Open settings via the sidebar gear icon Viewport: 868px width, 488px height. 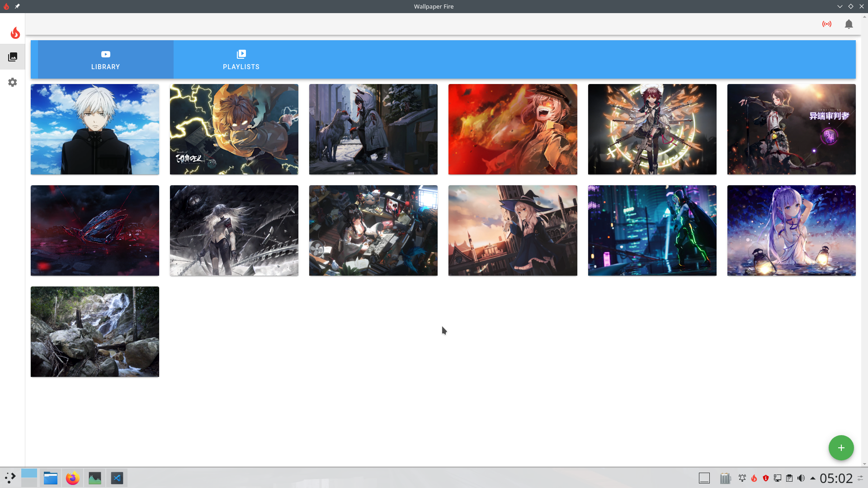coord(13,82)
